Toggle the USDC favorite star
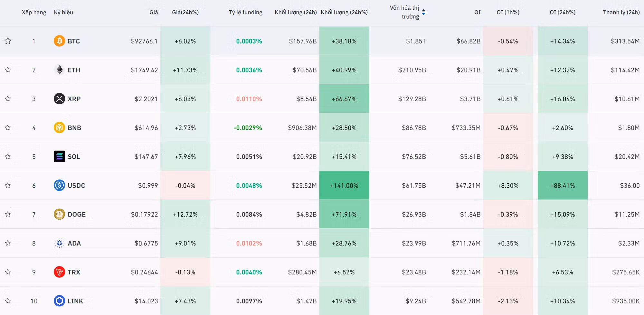The width and height of the screenshot is (644, 315). [x=8, y=185]
